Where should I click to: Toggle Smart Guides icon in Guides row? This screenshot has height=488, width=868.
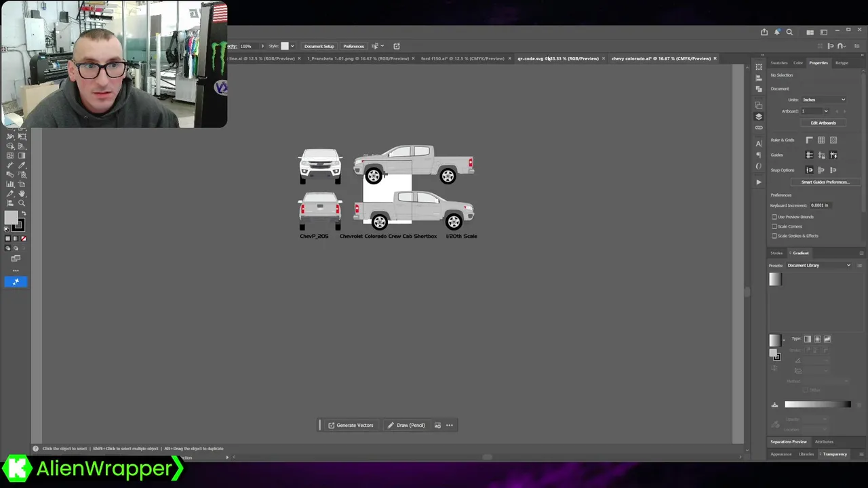(833, 155)
